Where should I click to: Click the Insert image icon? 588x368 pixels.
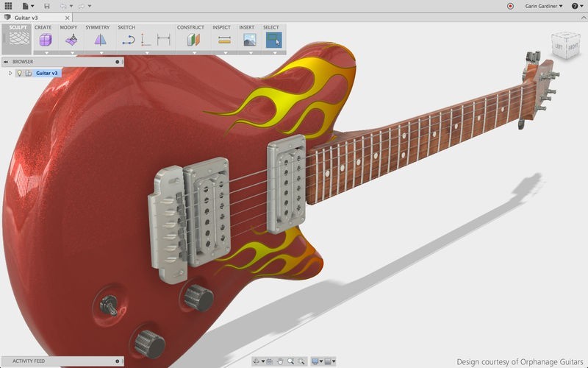[249, 40]
